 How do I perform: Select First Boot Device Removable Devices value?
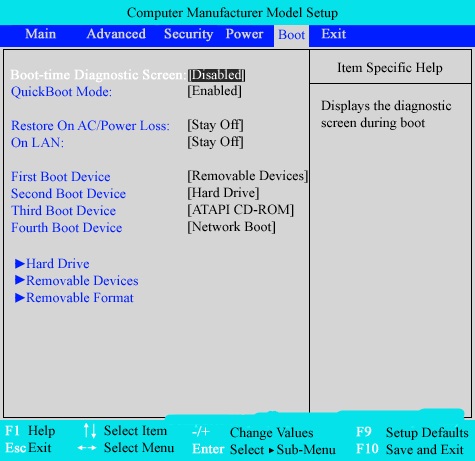pos(247,176)
